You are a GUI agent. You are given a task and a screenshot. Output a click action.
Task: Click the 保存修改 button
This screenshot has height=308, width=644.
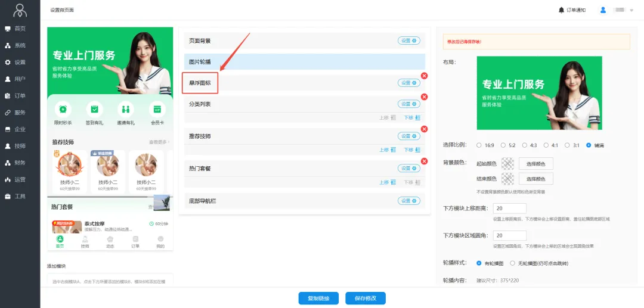[366, 298]
